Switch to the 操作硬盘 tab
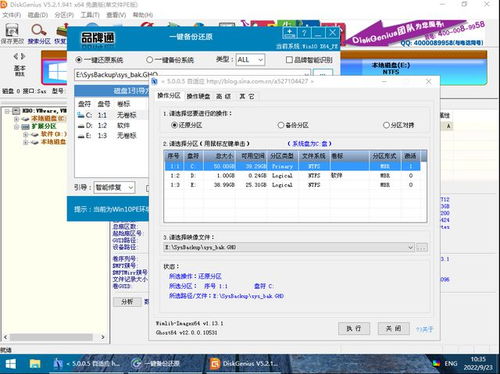The image size is (500, 374). (x=198, y=96)
